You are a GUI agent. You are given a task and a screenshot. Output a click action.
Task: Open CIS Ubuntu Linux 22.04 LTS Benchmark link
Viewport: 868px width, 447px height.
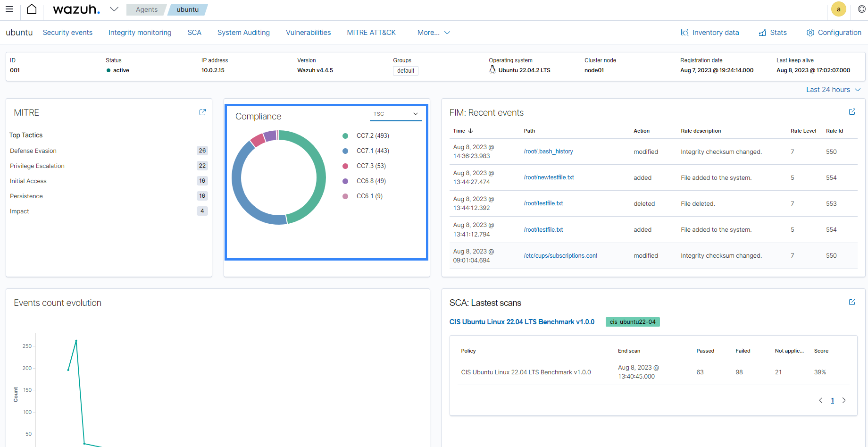click(x=522, y=322)
